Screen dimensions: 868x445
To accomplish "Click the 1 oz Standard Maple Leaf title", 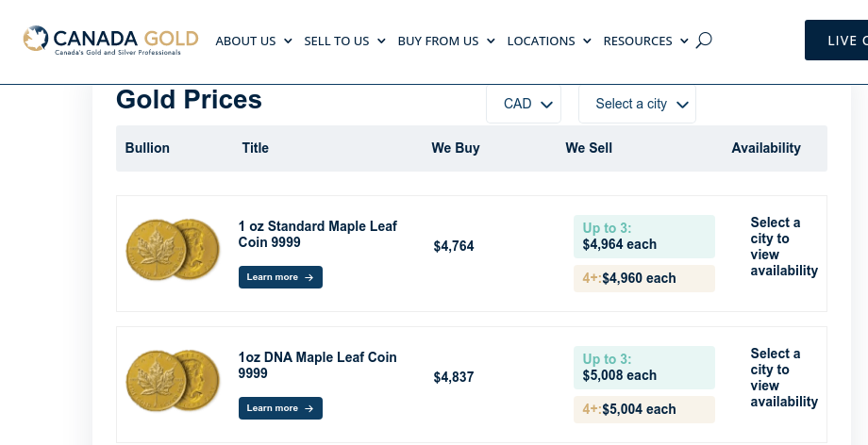I will coord(317,234).
